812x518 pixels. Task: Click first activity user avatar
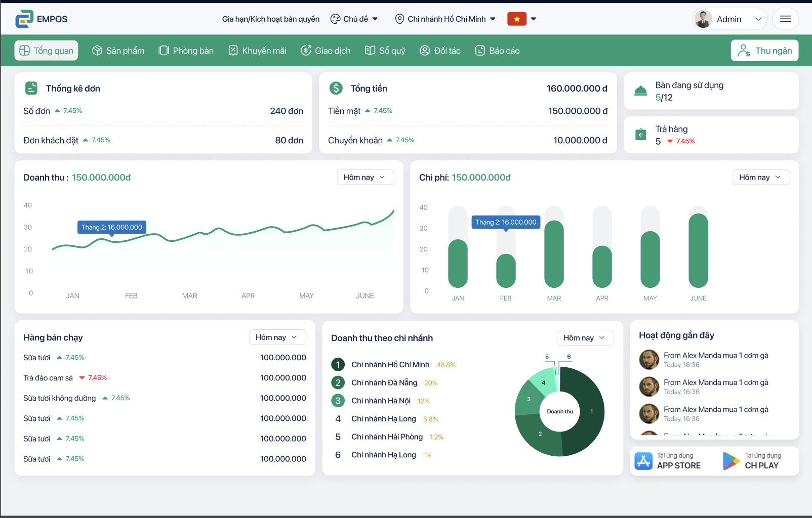click(x=649, y=360)
